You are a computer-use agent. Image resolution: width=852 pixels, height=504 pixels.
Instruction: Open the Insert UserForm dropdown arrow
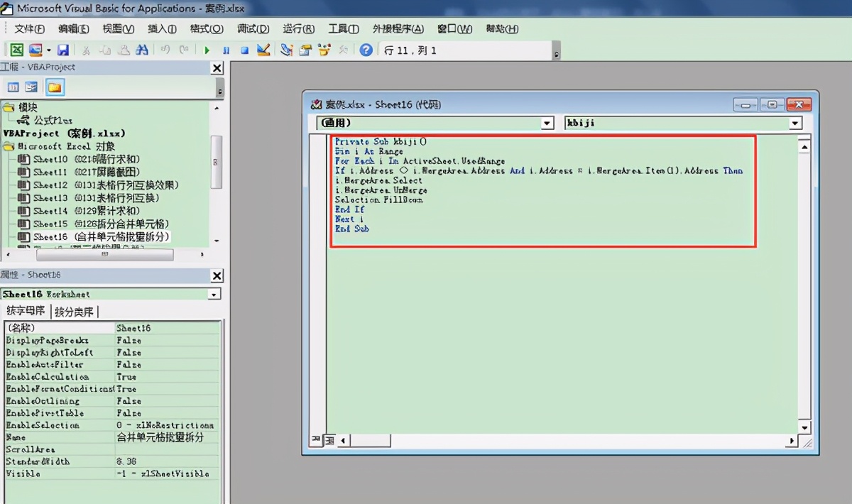click(49, 50)
